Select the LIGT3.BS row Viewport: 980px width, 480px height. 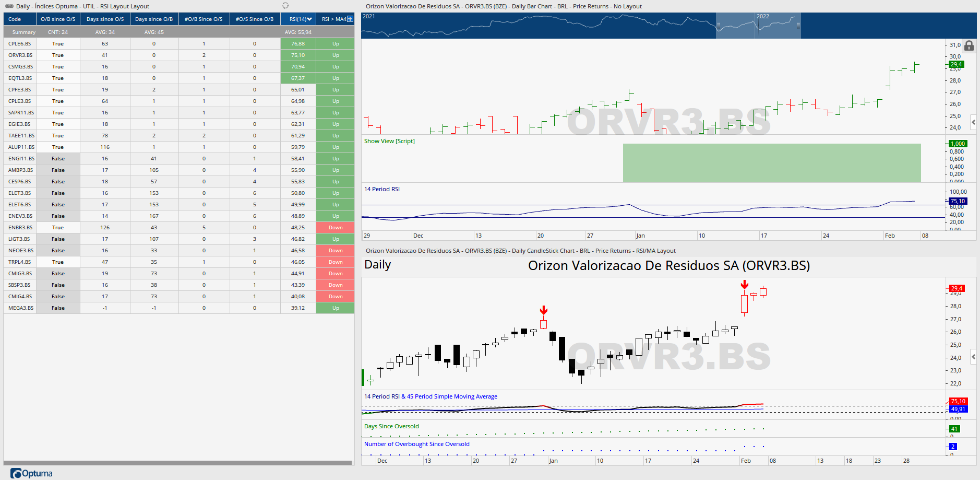(179, 239)
